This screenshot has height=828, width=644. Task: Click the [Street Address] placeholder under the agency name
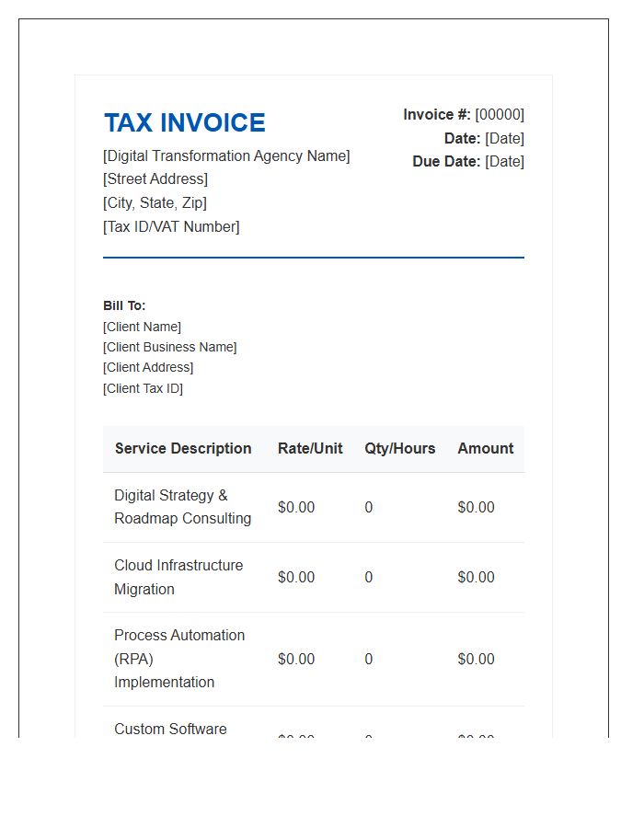pos(155,179)
